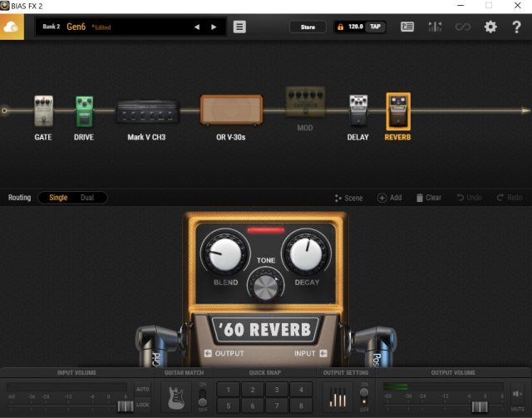The image size is (532, 418).
Task: Open the ToneCloud cloud icon
Action: 11,27
